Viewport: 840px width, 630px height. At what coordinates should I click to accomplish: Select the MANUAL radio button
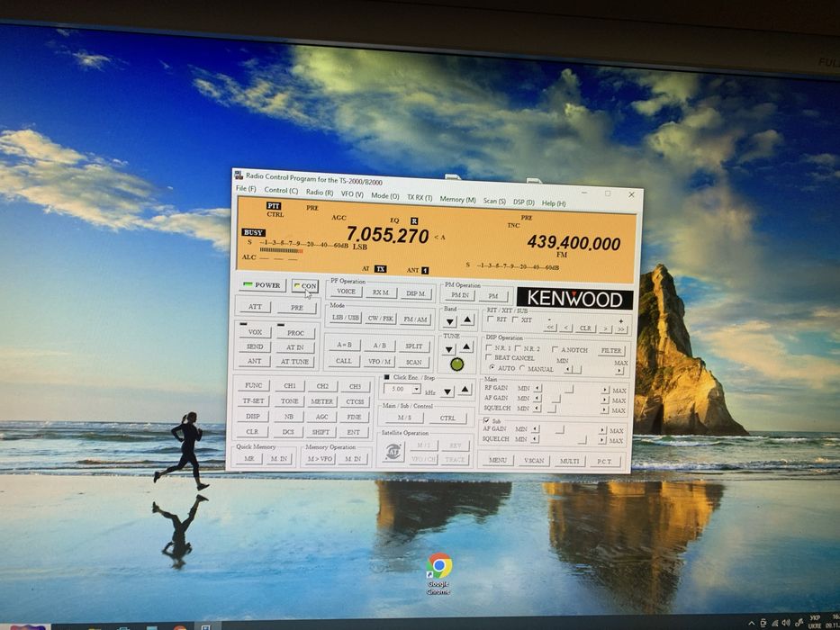click(522, 369)
